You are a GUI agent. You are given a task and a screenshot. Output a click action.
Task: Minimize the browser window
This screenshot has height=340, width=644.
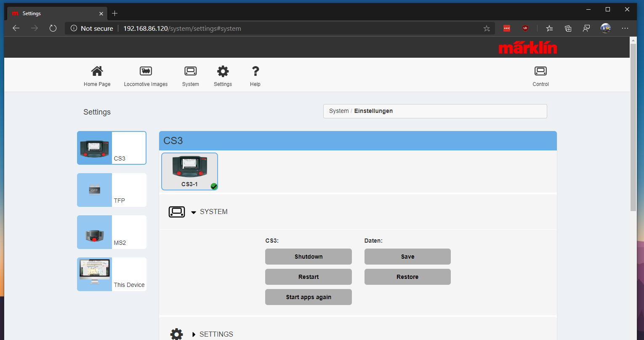588,9
